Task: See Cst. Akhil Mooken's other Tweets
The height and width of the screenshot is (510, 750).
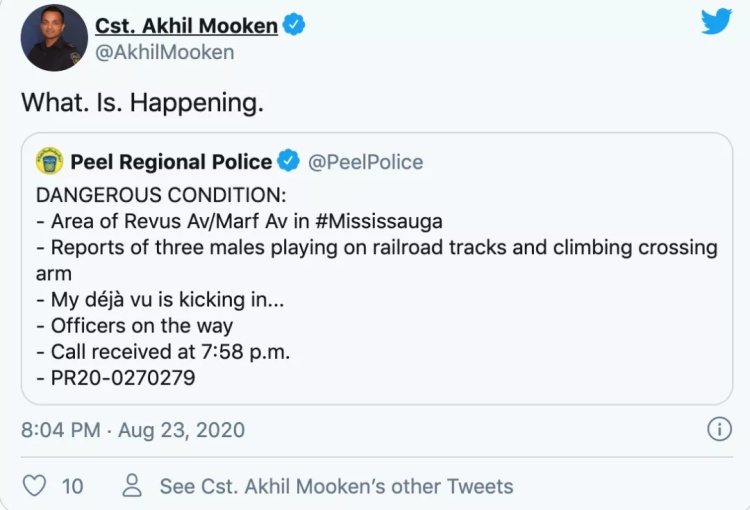Action: 337,486
